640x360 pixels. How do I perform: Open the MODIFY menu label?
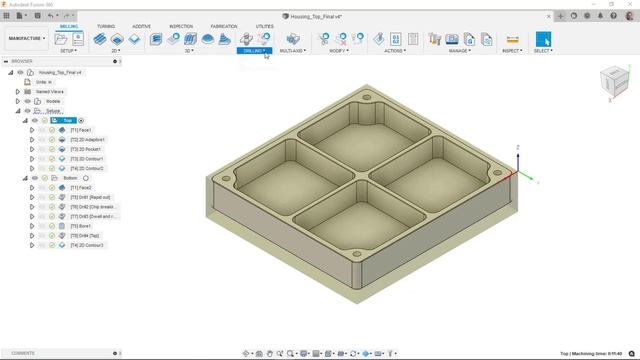[x=339, y=51]
